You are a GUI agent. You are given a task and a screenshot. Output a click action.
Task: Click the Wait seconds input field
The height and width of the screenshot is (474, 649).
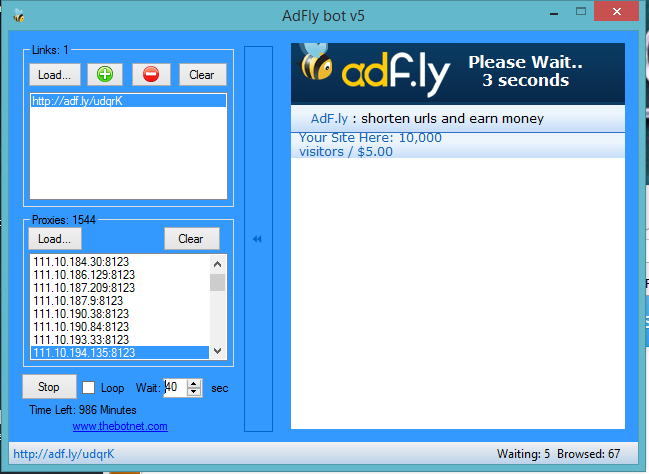coord(175,387)
